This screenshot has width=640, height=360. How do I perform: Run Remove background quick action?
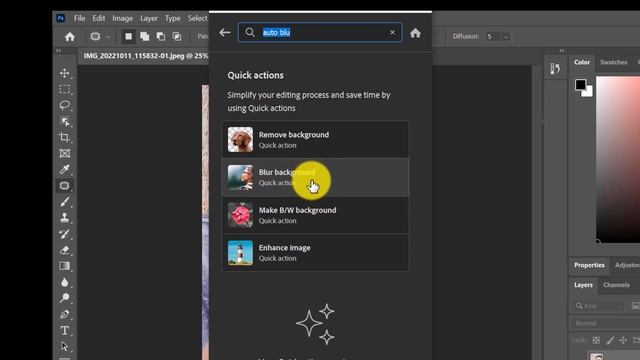(315, 140)
